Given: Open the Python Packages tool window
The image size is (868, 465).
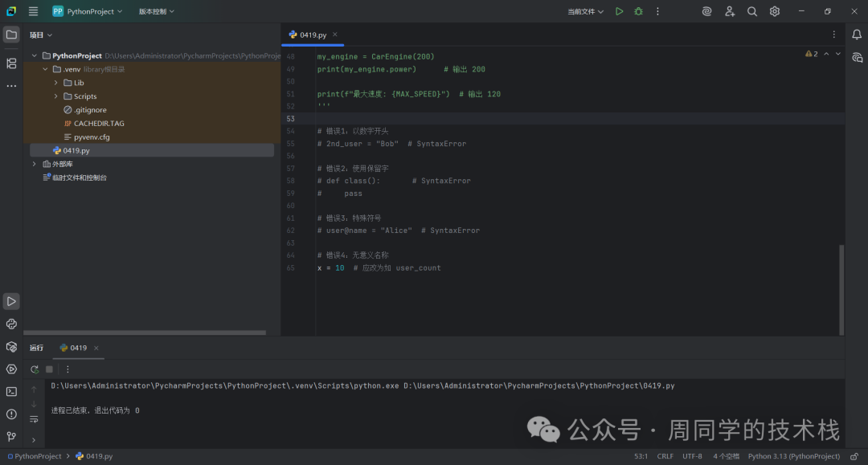Looking at the screenshot, I should point(11,347).
